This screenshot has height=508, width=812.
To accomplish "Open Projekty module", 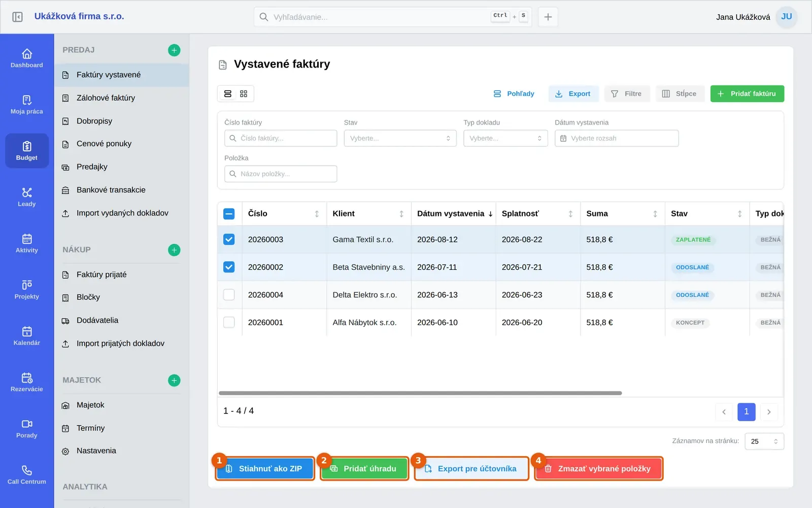I will click(27, 290).
